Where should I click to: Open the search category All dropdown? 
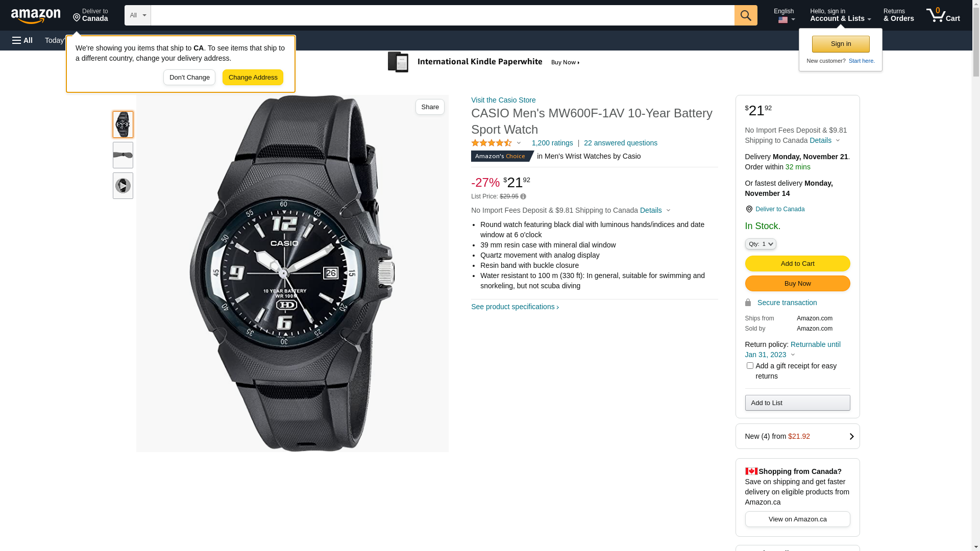137,15
